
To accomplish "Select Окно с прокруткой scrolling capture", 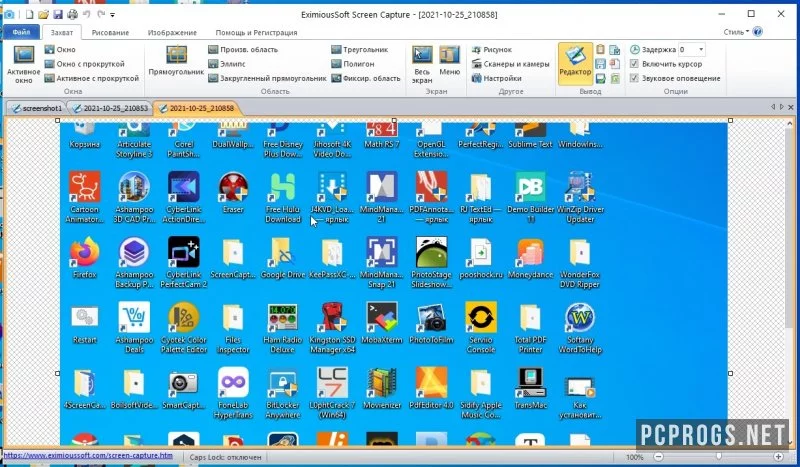I will [x=84, y=64].
